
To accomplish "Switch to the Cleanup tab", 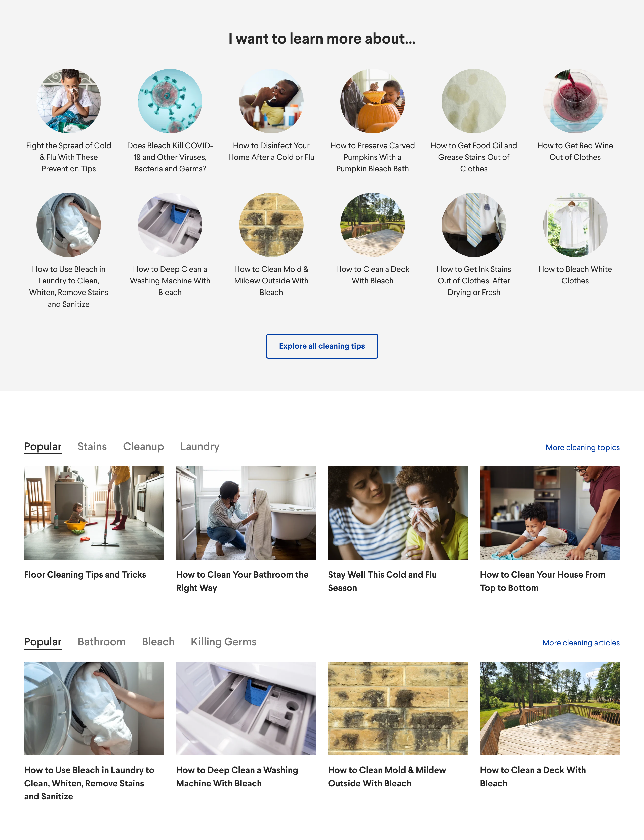I will tap(143, 447).
